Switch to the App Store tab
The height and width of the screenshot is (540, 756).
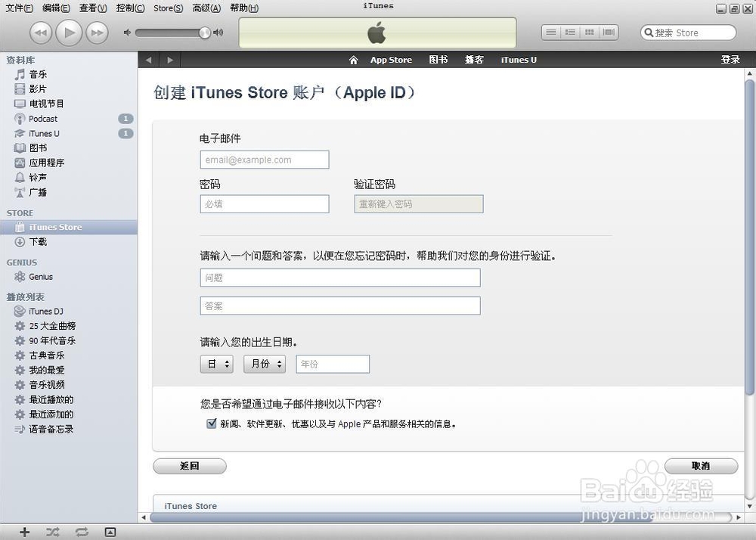pos(391,59)
